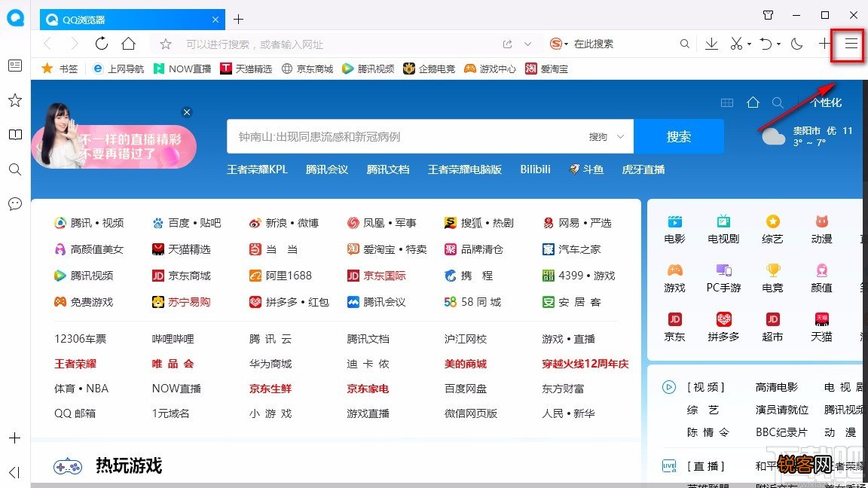
Task: Open a new tab with the plus button
Action: point(239,20)
